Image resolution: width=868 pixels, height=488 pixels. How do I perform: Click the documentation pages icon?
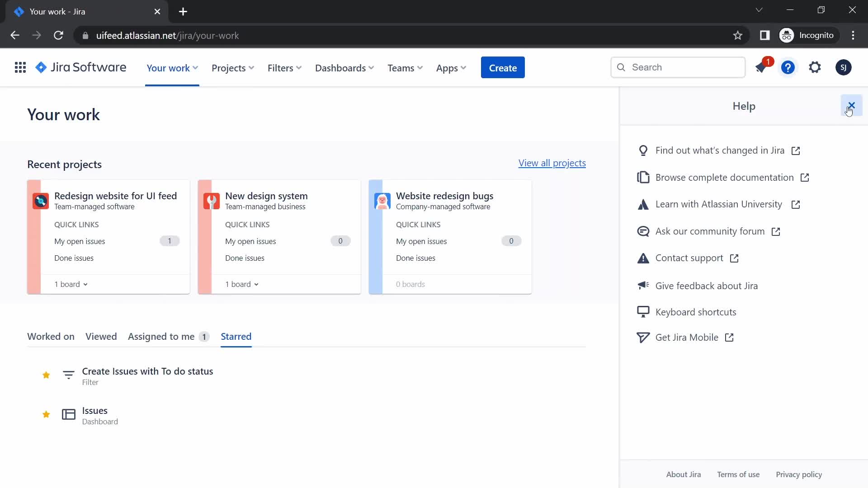(643, 177)
